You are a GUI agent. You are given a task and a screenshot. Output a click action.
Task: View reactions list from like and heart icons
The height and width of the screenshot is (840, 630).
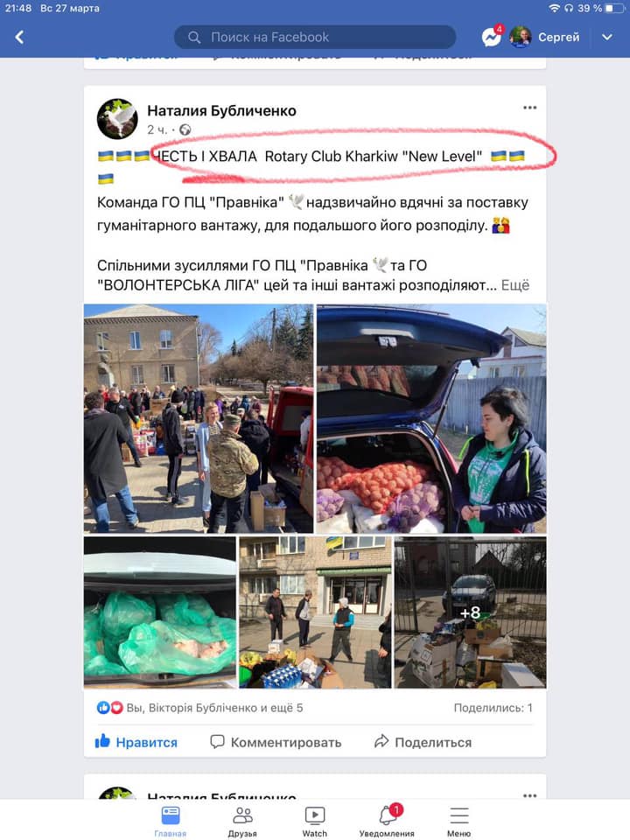110,708
